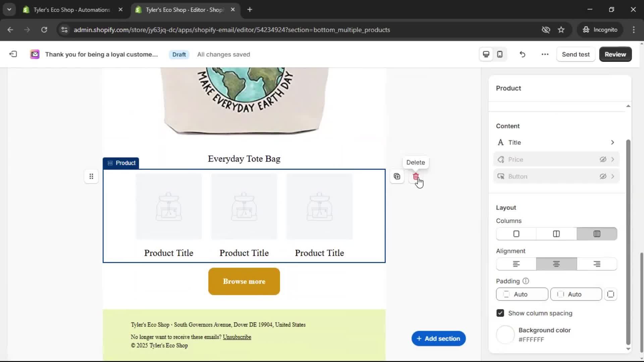This screenshot has width=644, height=362.
Task: Open the Unsubscribe link in the footer
Action: click(237, 337)
